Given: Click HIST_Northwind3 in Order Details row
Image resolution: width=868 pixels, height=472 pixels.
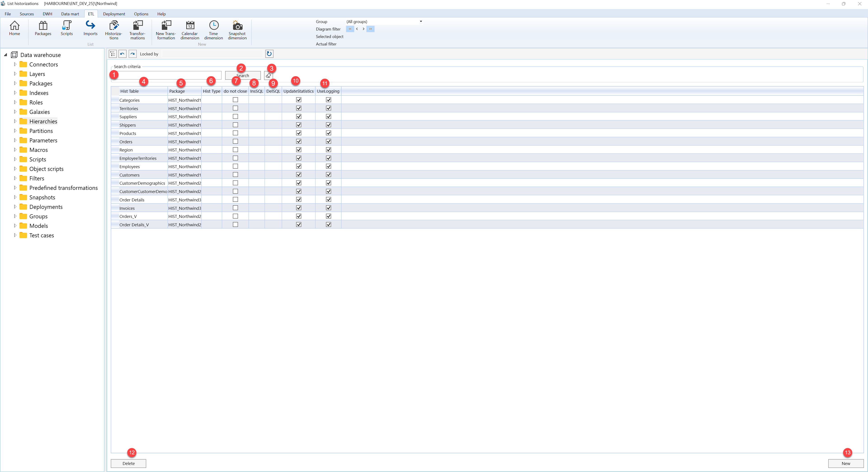Looking at the screenshot, I should (185, 200).
